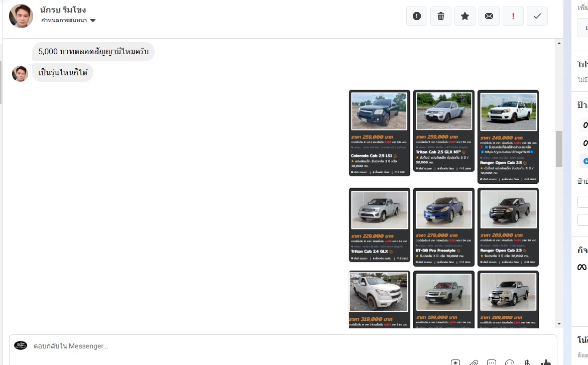Click chat scrollbar down arrow
Image resolution: width=588 pixels, height=365 pixels.
(x=559, y=324)
